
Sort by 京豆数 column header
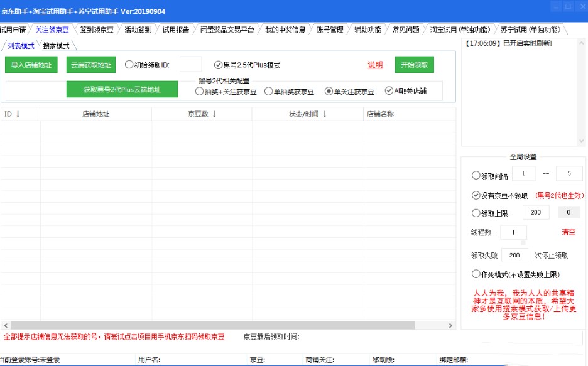202,114
